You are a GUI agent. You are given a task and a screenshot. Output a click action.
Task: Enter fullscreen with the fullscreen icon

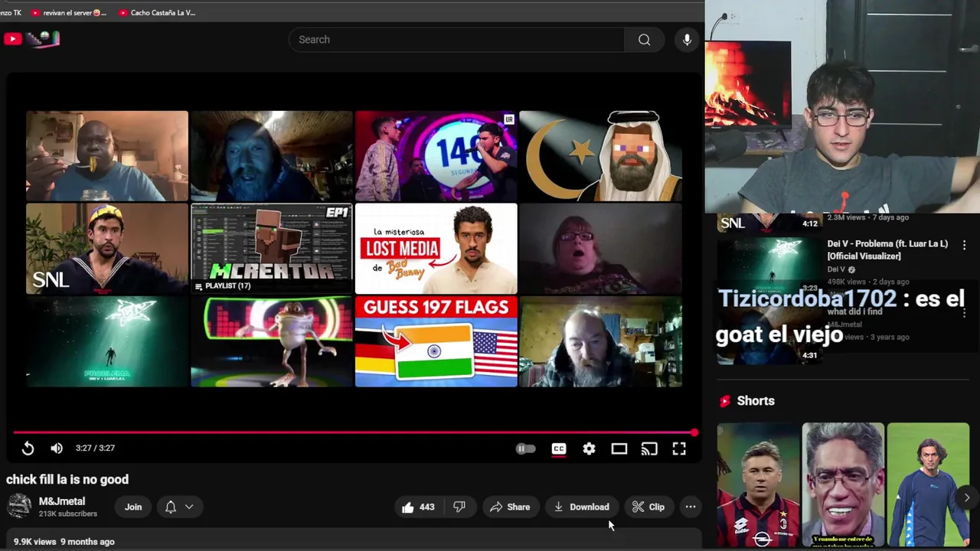pos(679,449)
